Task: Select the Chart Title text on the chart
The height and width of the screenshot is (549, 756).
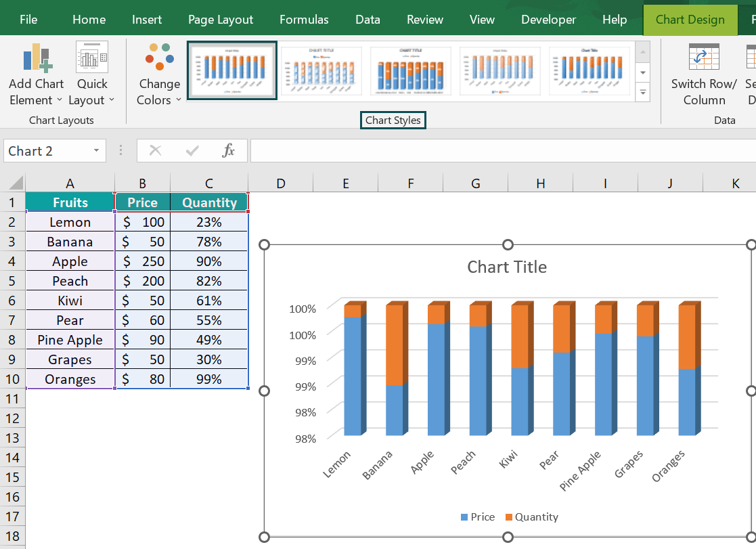Action: pyautogui.click(x=507, y=267)
